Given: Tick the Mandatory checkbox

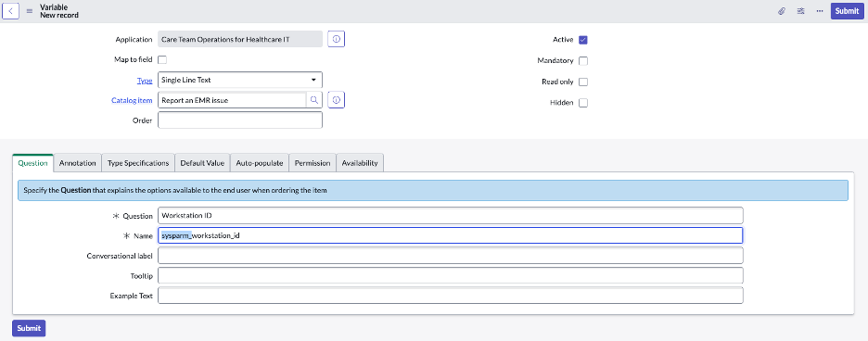Looking at the screenshot, I should click(x=583, y=61).
